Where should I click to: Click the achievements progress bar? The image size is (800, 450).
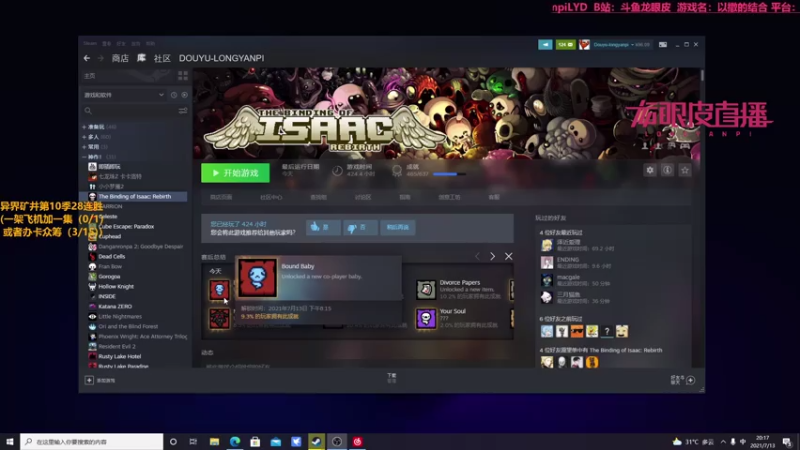[x=449, y=174]
